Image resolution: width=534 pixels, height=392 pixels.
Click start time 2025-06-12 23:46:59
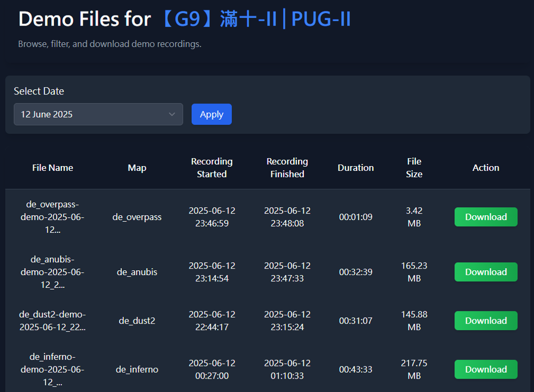[x=212, y=217]
